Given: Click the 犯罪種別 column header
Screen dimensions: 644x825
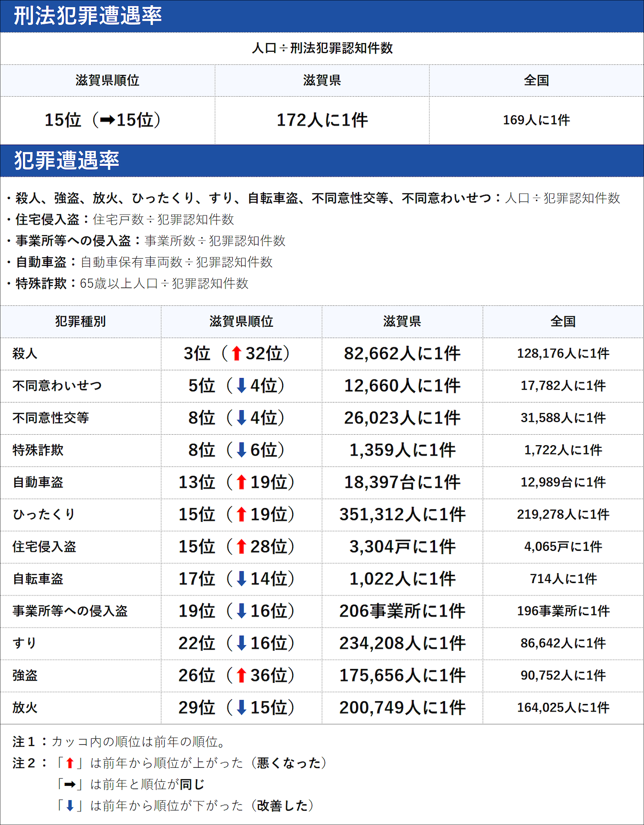Looking at the screenshot, I should coord(80,322).
